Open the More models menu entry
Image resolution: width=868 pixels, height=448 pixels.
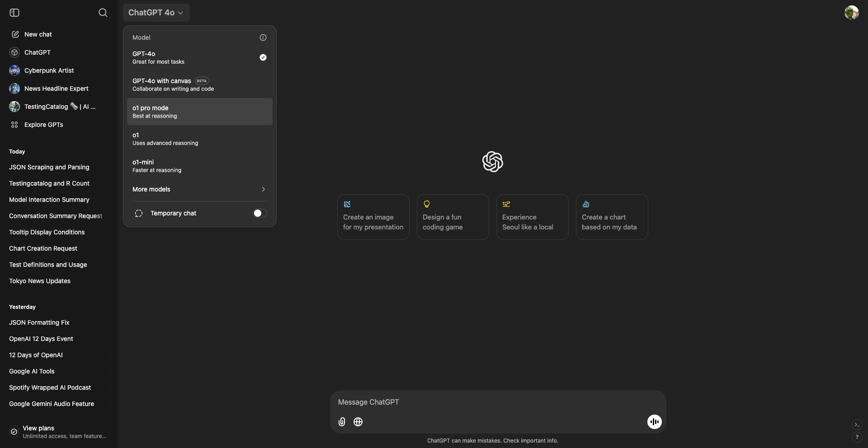point(200,189)
